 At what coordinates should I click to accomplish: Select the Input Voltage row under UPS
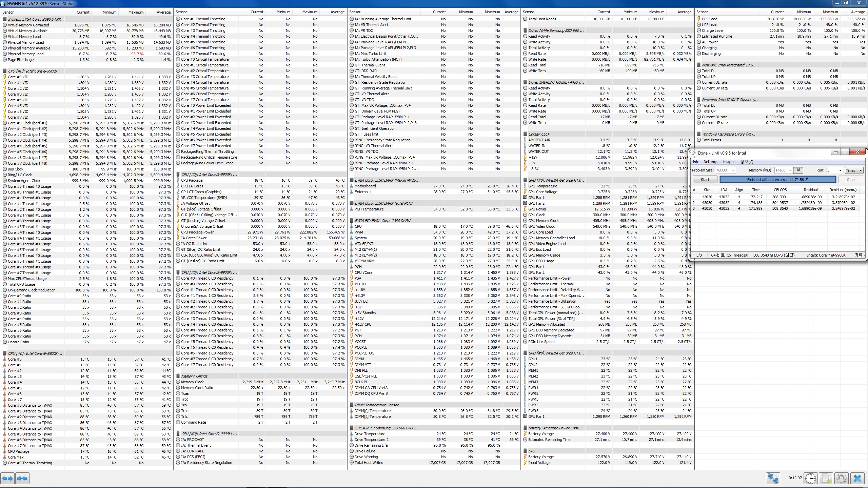click(608, 463)
